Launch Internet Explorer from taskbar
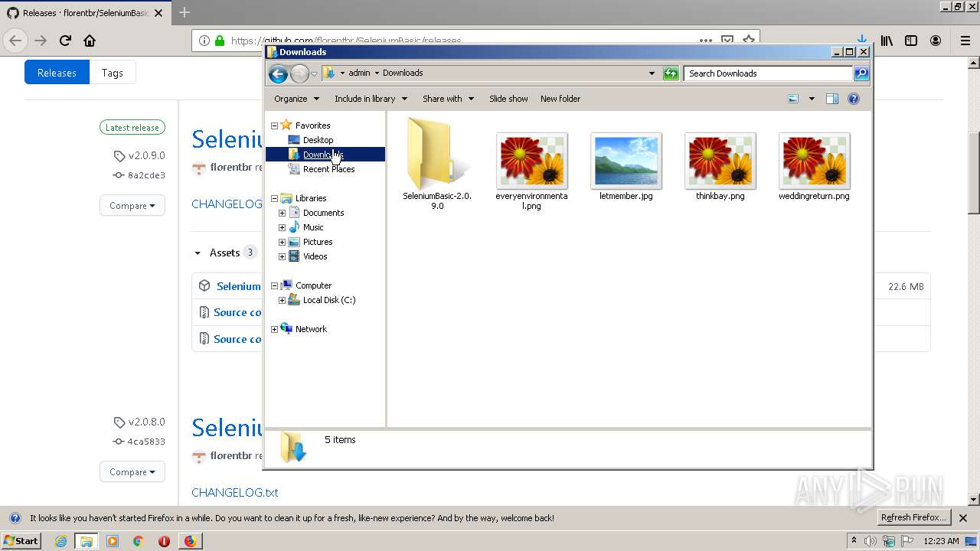 click(60, 541)
